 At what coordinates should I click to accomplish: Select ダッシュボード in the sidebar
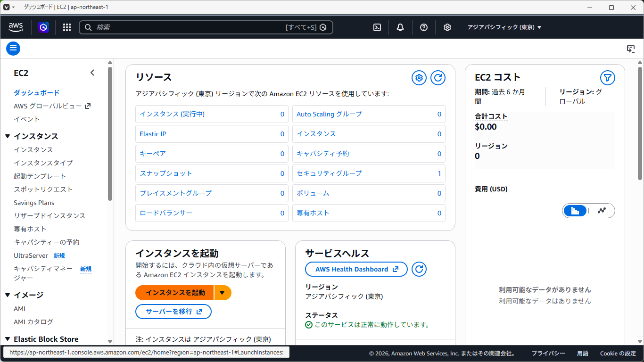pos(37,93)
